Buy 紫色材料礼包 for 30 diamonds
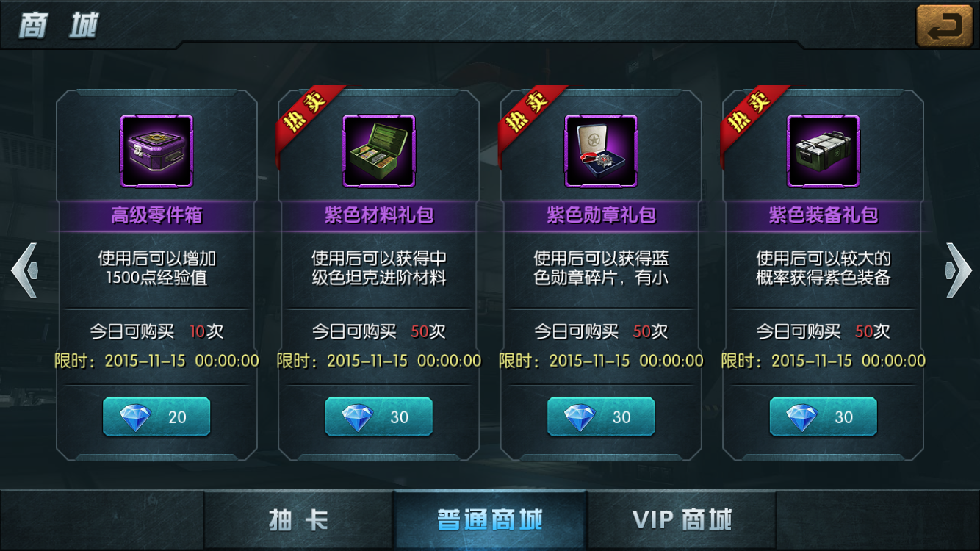The image size is (980, 551). click(x=379, y=417)
